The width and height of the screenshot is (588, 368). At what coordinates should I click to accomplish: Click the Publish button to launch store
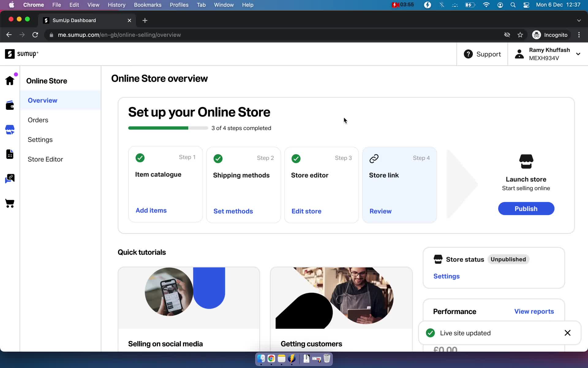point(526,208)
